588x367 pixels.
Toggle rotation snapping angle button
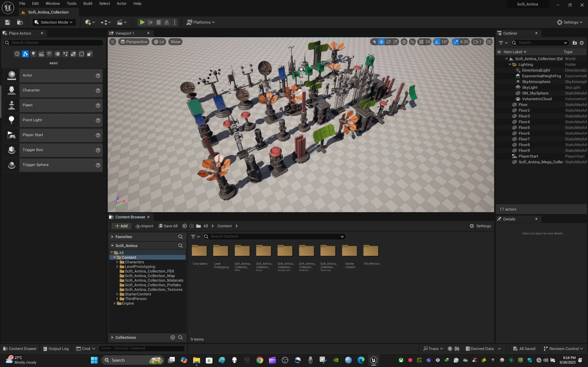click(437, 42)
